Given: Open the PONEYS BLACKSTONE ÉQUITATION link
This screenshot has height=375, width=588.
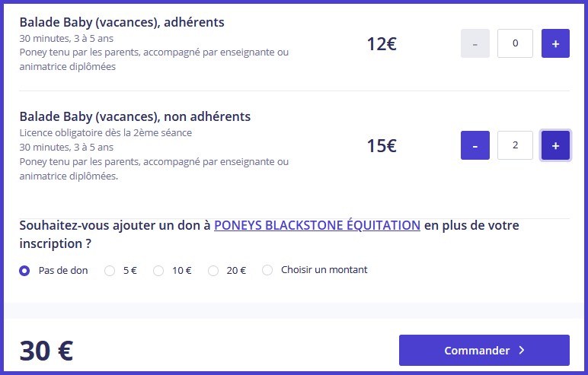Looking at the screenshot, I should coord(317,225).
